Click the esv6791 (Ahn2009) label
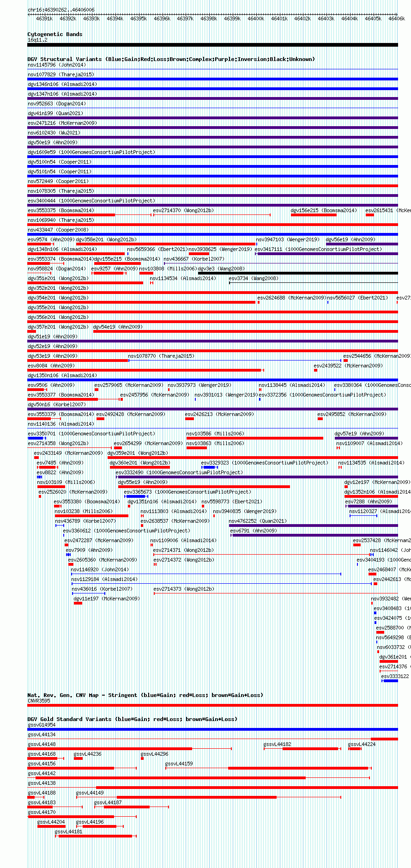 click(x=254, y=531)
